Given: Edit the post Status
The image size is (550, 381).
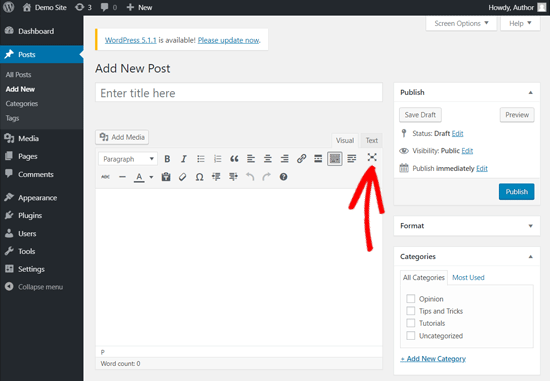Looking at the screenshot, I should point(457,134).
